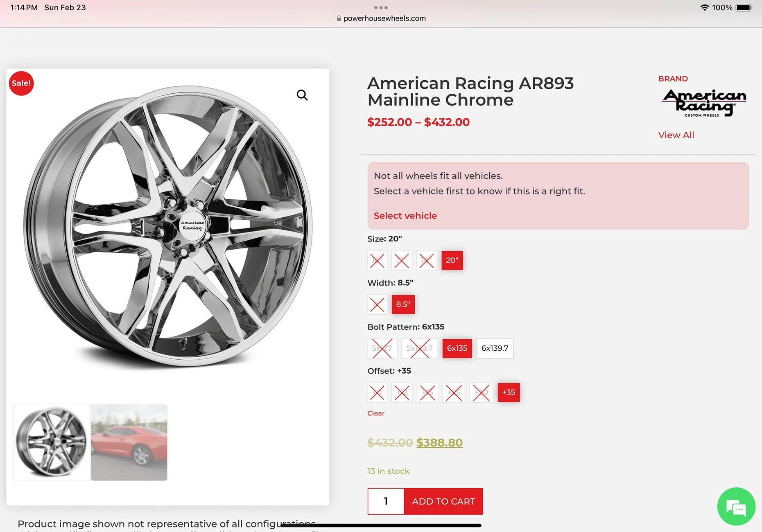Open the green live chat bubble
This screenshot has height=532, width=762.
click(x=736, y=507)
